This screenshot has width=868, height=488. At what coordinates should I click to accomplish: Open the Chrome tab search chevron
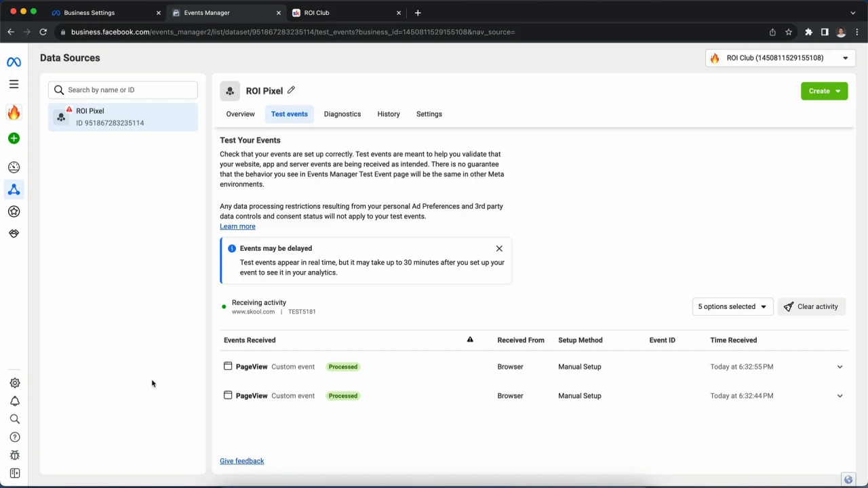[x=852, y=13]
